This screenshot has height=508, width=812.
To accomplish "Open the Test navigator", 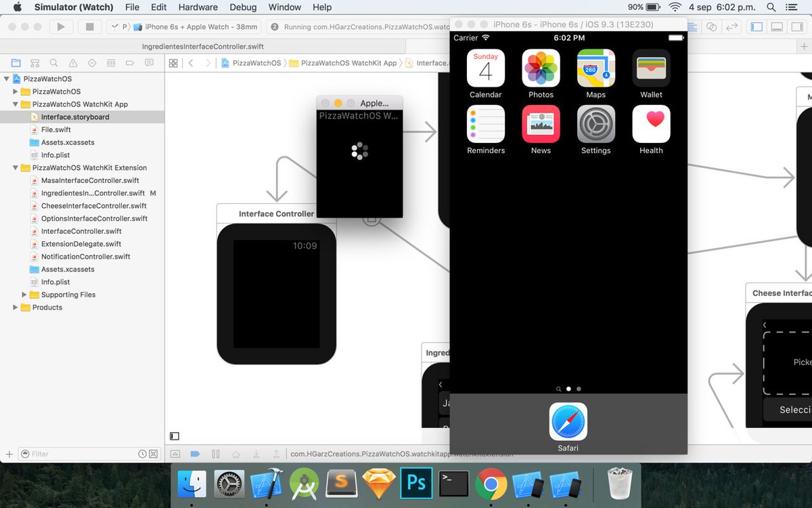I will 92,63.
